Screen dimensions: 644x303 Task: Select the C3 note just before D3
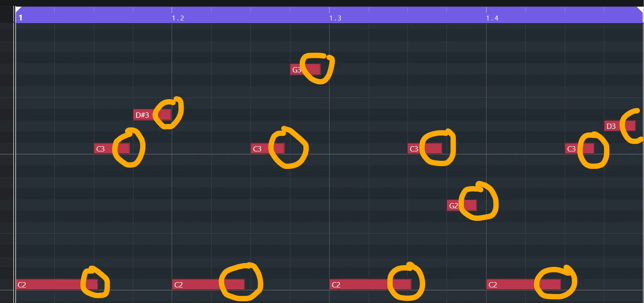click(x=580, y=148)
